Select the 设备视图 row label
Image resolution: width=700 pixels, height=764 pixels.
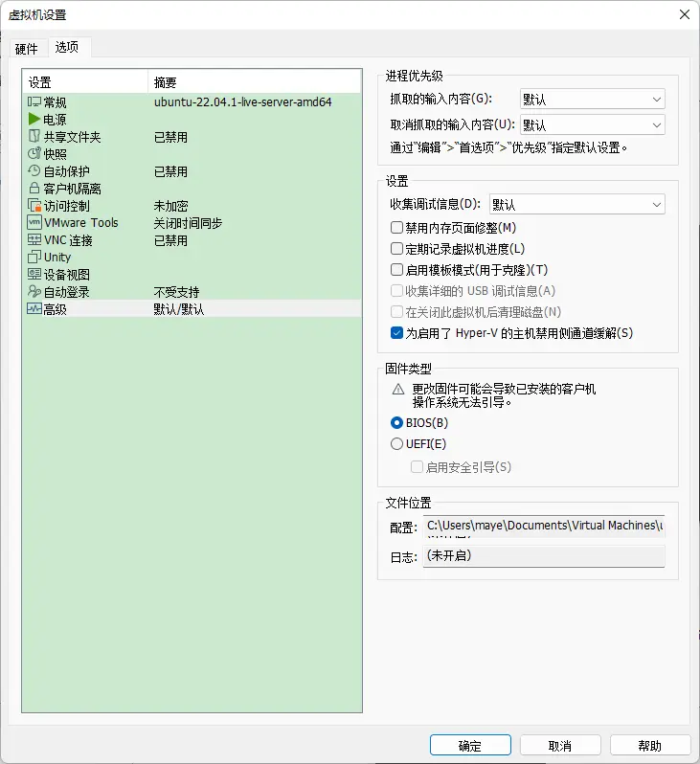pyautogui.click(x=66, y=275)
